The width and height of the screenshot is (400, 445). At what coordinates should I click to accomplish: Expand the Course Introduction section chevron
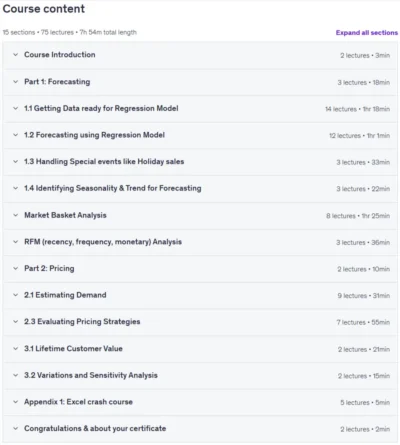[15, 55]
